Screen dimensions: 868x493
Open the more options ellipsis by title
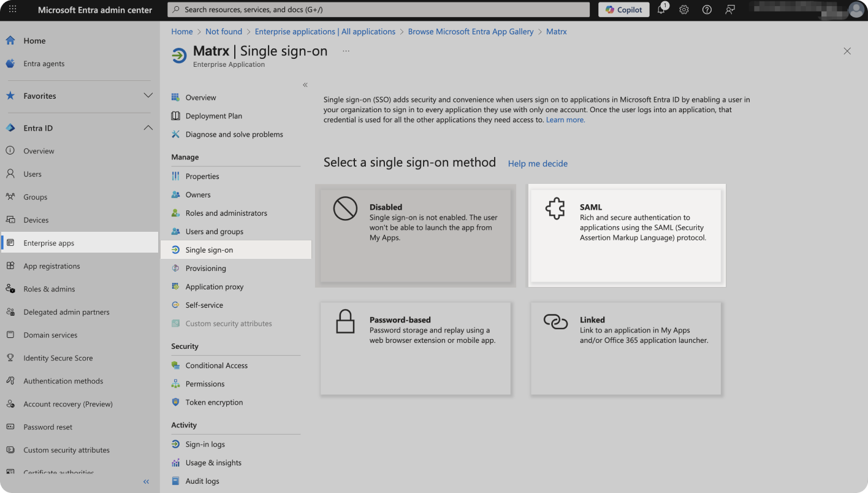pyautogui.click(x=346, y=51)
